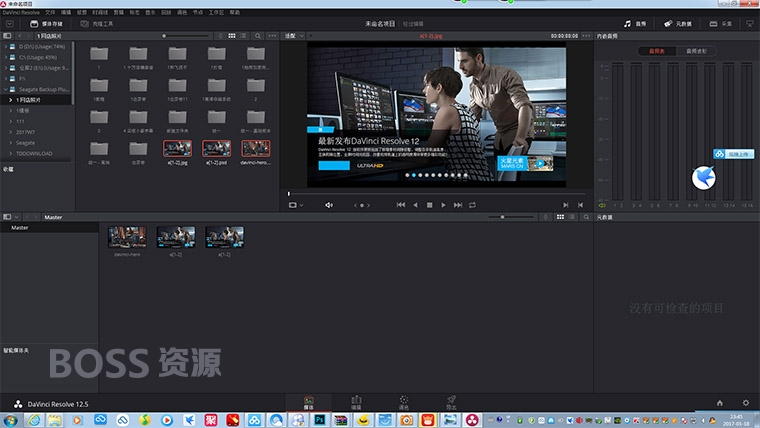Switch media storage to thumbnail grid view
Image resolution: width=760 pixels, height=428 pixels.
click(232, 36)
